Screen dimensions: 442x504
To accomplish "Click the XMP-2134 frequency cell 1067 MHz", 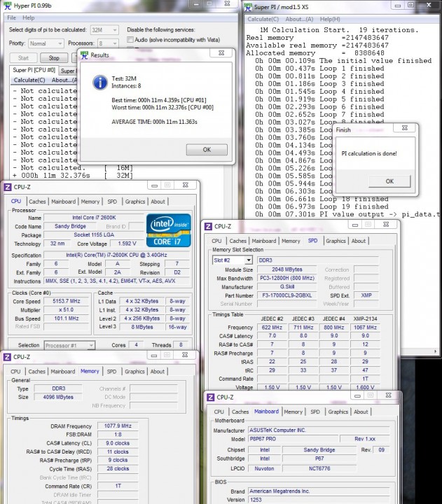I will coord(365,328).
